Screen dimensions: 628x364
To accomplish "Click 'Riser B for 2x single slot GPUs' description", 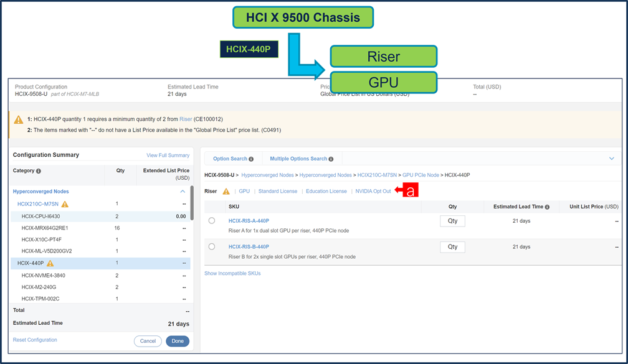I will click(x=292, y=257).
